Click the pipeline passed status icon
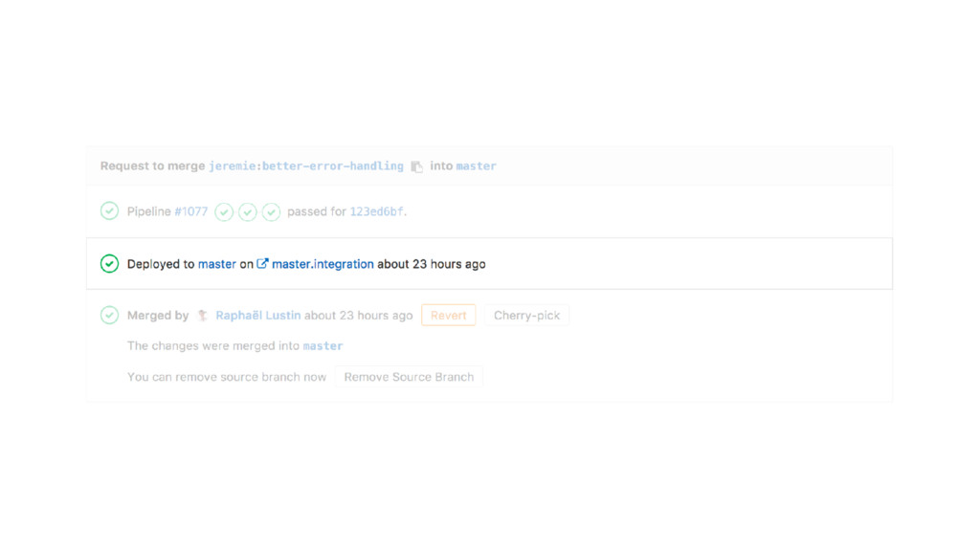This screenshot has width=980, height=551. pyautogui.click(x=109, y=210)
